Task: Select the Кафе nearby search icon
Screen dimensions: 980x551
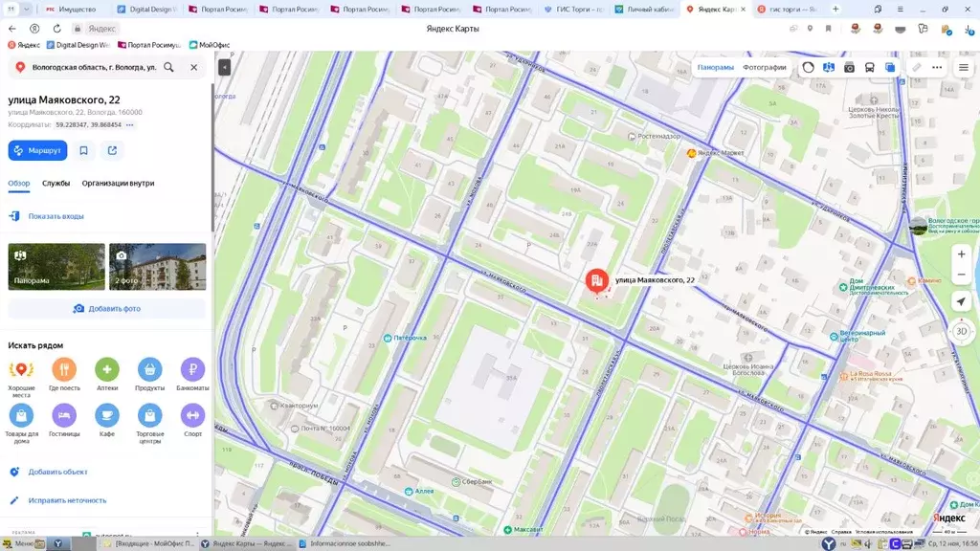Action: (x=106, y=417)
